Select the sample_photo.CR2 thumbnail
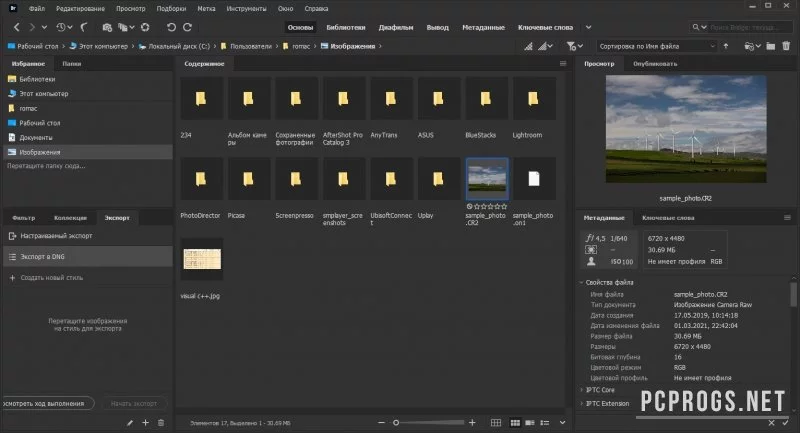 click(x=487, y=179)
